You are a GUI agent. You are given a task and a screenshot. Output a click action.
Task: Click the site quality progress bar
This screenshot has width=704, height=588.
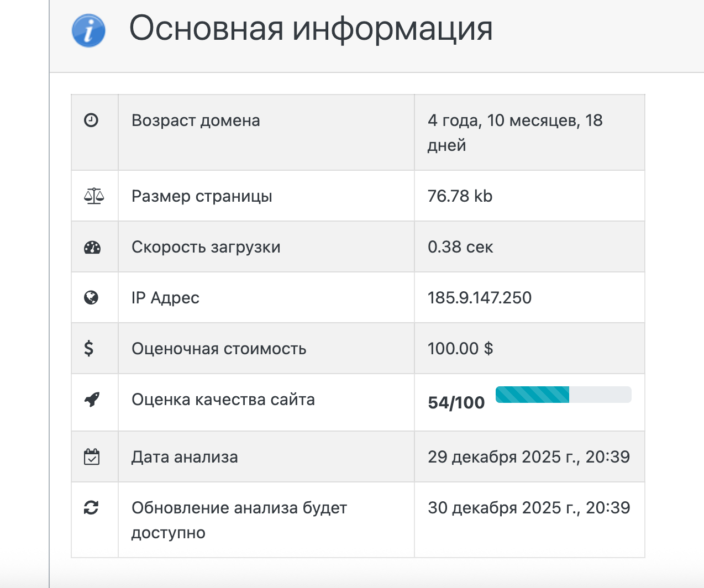(563, 395)
